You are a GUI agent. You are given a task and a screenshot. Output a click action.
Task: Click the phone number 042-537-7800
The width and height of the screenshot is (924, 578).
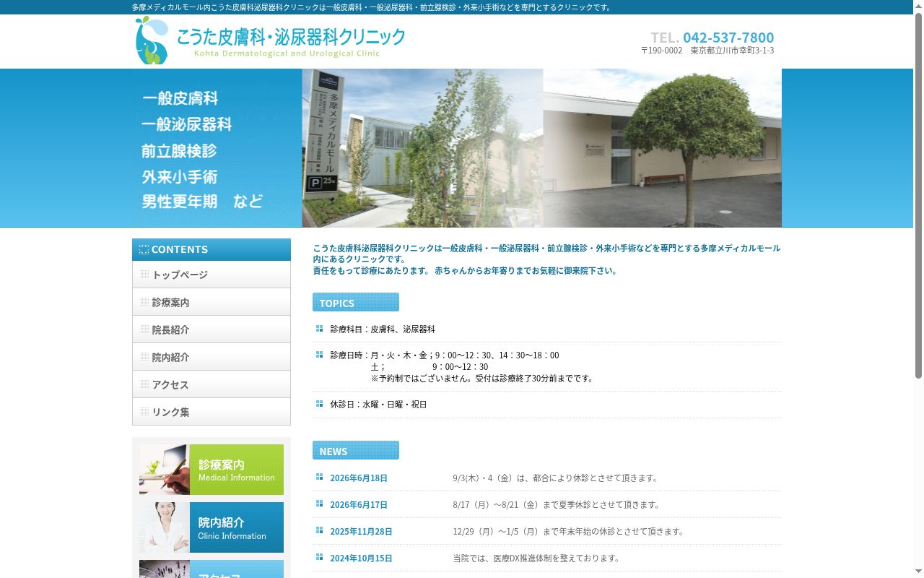[x=728, y=38]
